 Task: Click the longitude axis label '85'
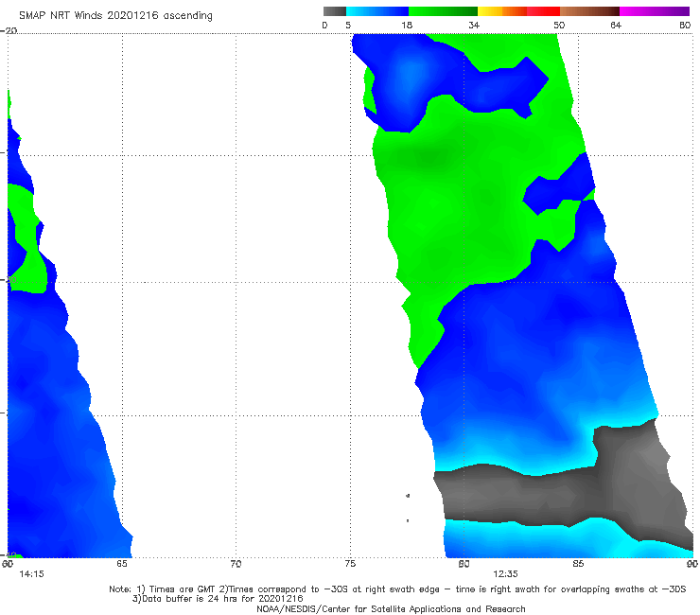[x=578, y=564]
